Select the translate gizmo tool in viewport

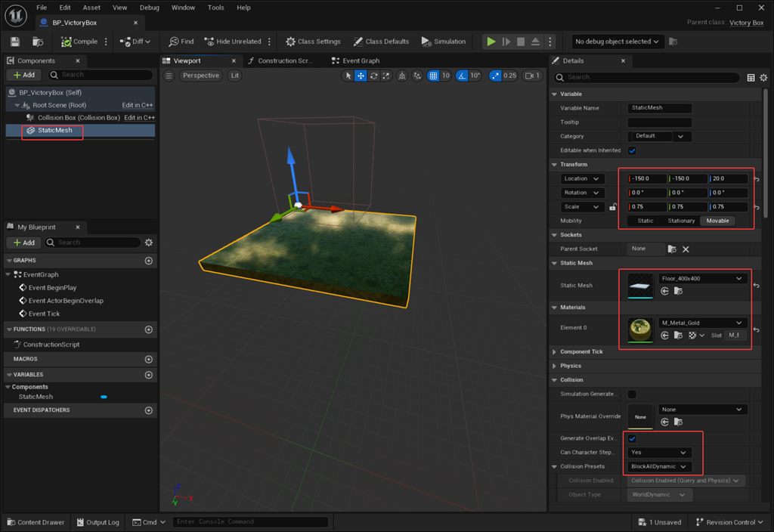(x=361, y=76)
